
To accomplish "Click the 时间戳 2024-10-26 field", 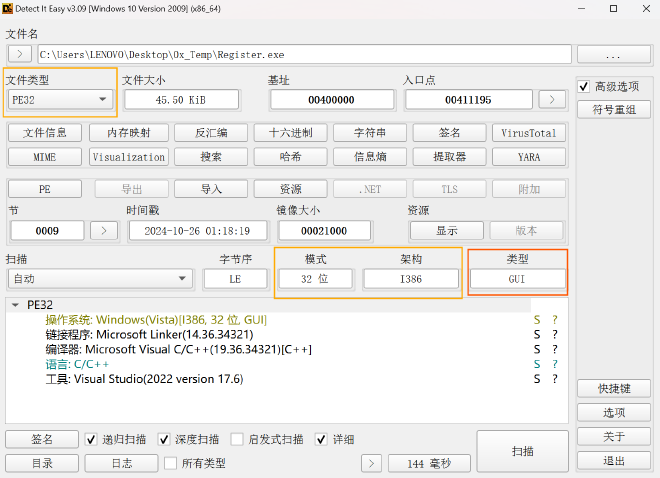I will tap(197, 231).
